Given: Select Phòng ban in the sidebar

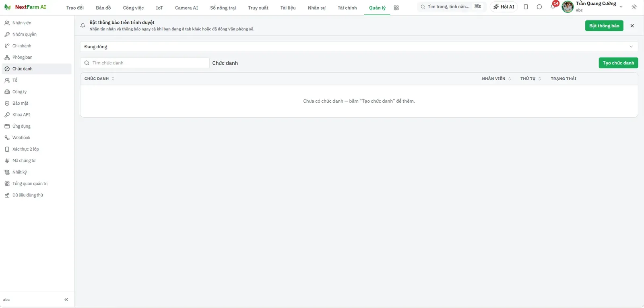Looking at the screenshot, I should pos(37,57).
